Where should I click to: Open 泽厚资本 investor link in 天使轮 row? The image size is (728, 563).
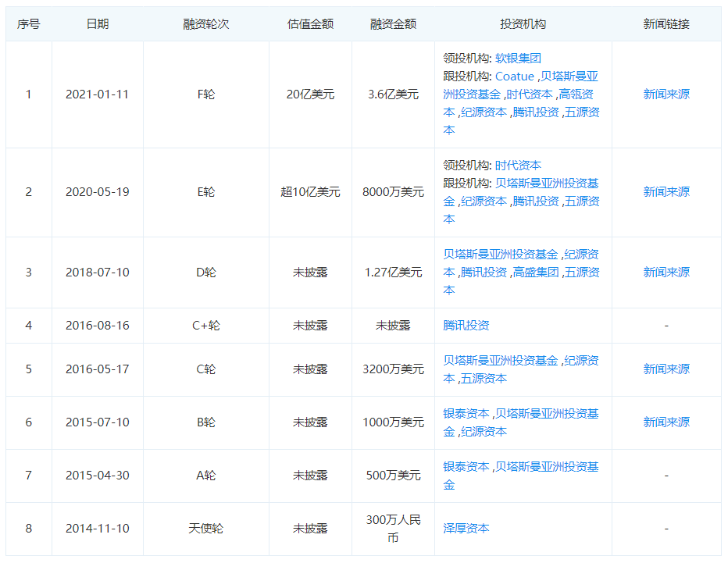pyautogui.click(x=466, y=528)
